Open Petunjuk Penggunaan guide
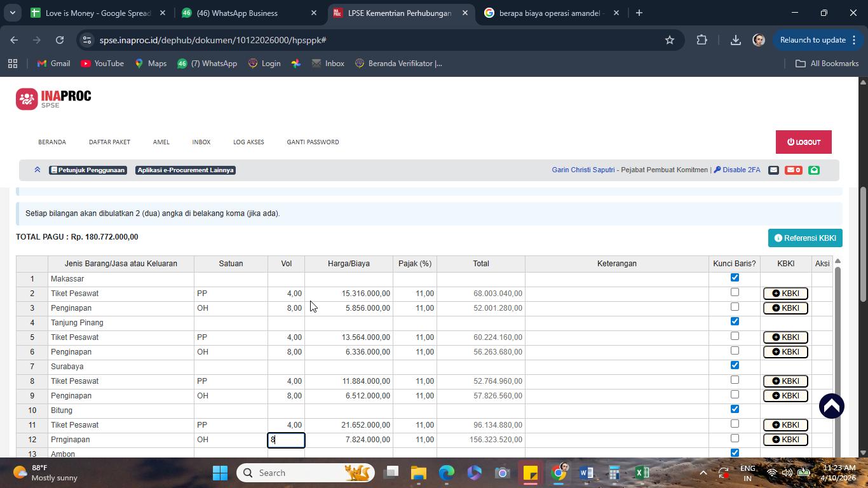Screen dimensions: 868x488 (88, 170)
